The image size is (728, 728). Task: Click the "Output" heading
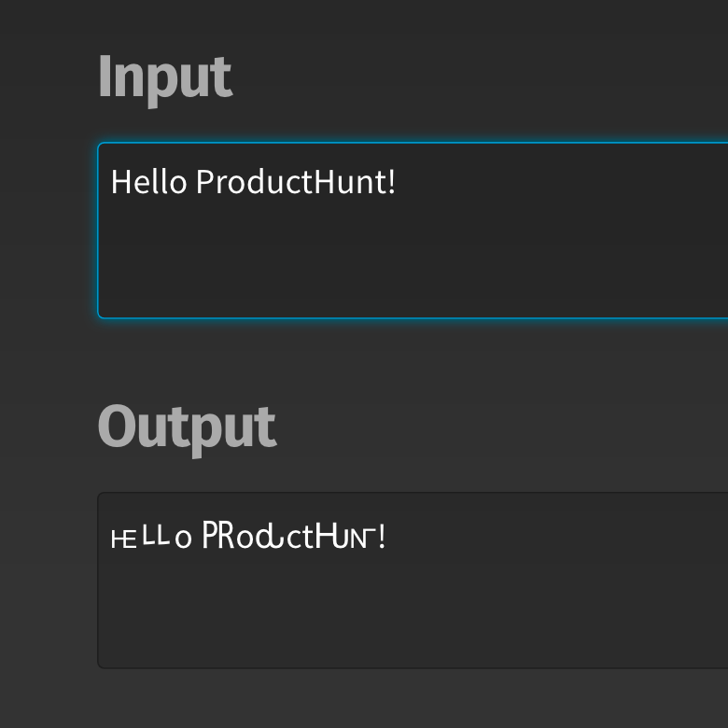187,428
